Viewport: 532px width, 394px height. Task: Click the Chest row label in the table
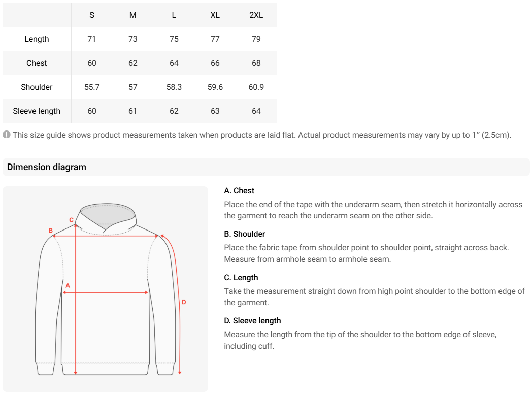tap(37, 63)
